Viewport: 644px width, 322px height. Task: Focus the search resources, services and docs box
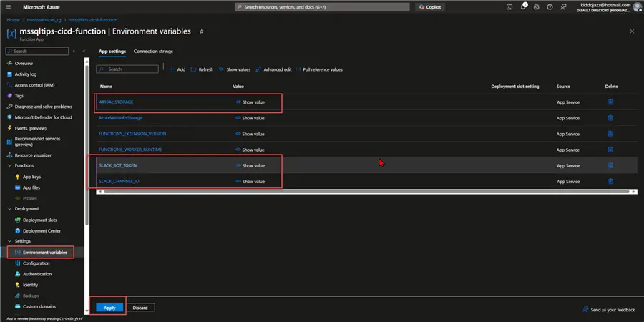tap(322, 7)
